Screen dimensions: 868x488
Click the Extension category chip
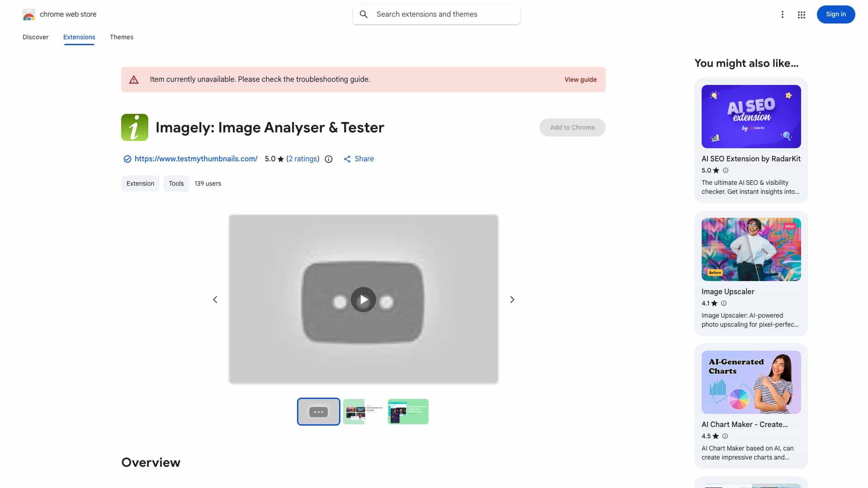coord(140,183)
